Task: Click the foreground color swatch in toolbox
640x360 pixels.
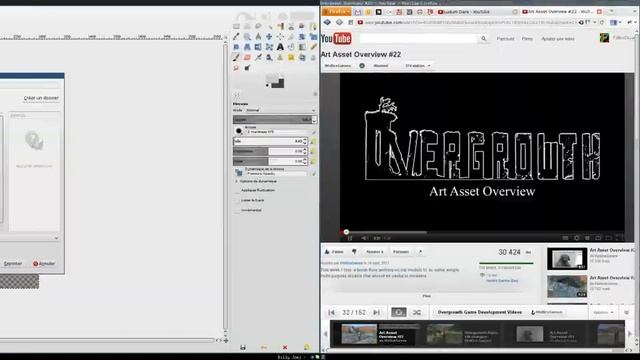Action: 272,78
